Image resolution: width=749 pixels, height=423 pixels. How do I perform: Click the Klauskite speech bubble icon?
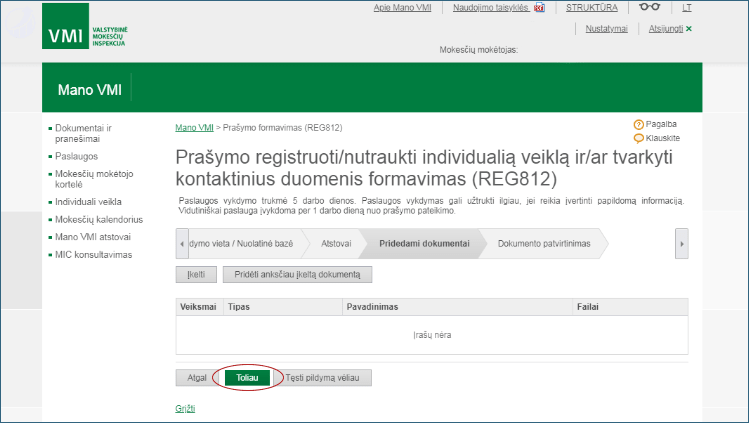pyautogui.click(x=639, y=138)
